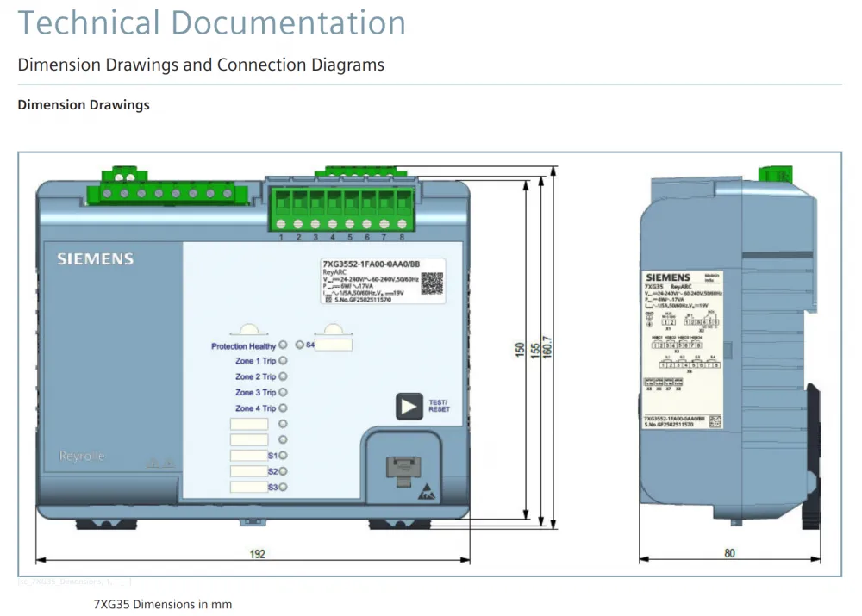Click the Protection Healthy LED indicator
Viewport: 862px width, 616px height.
tap(283, 345)
